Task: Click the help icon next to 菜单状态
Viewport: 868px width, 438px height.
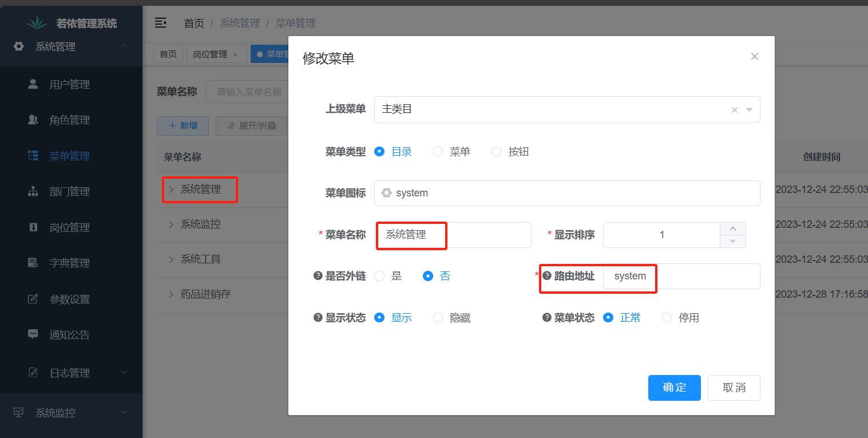Action: (547, 318)
